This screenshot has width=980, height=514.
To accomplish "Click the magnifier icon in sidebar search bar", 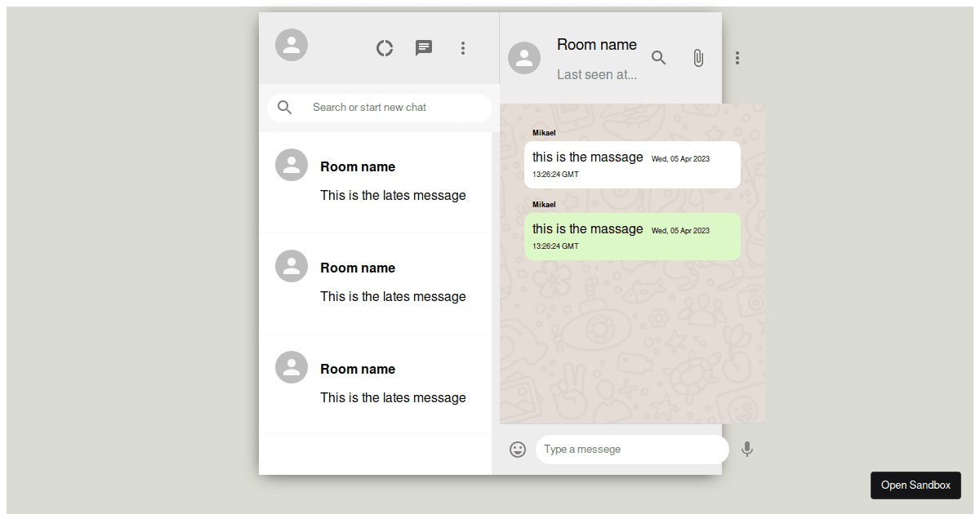I will (285, 108).
